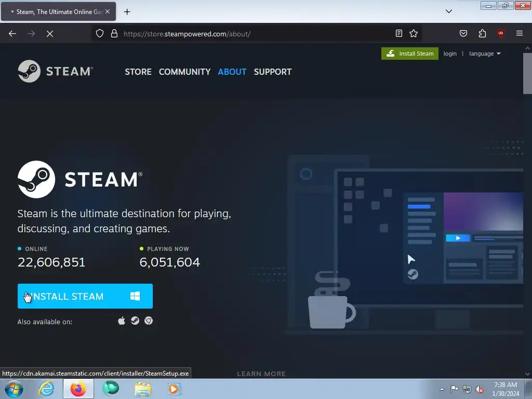Viewport: 532px width, 399px height.
Task: Click the disabled forward arrow
Action: pyautogui.click(x=31, y=34)
